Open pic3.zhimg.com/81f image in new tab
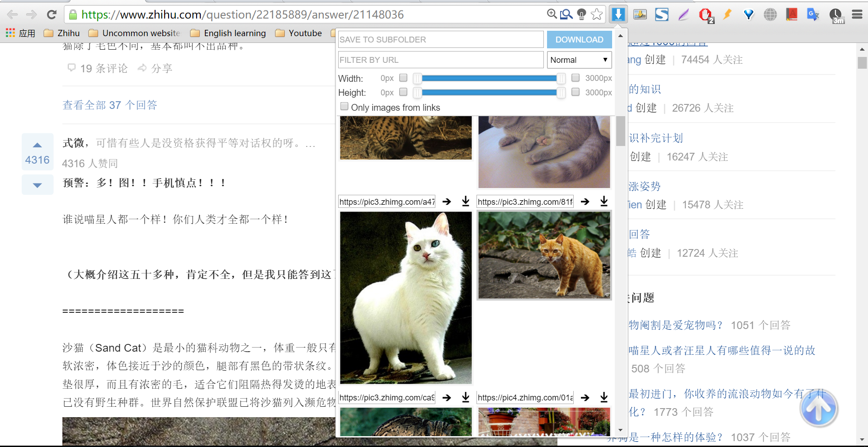This screenshot has height=447, width=868. tap(585, 202)
